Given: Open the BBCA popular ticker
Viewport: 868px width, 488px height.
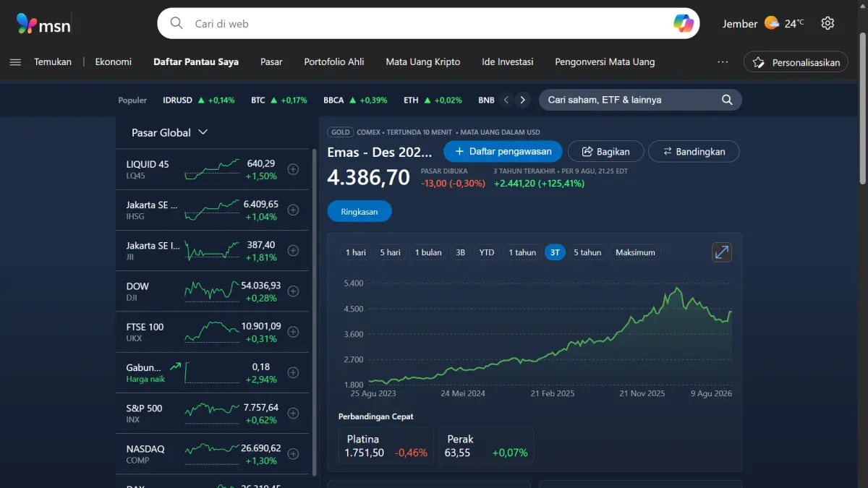Looking at the screenshot, I should pyautogui.click(x=355, y=100).
